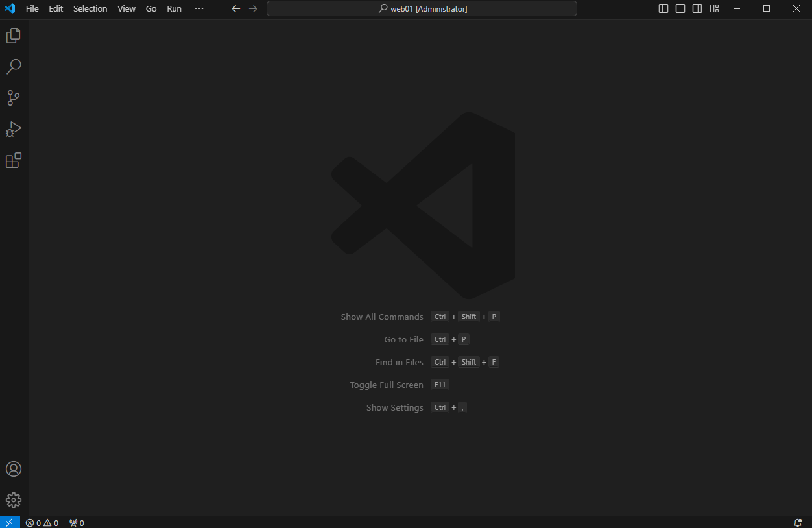The width and height of the screenshot is (812, 528).
Task: Open the File menu
Action: click(32, 8)
